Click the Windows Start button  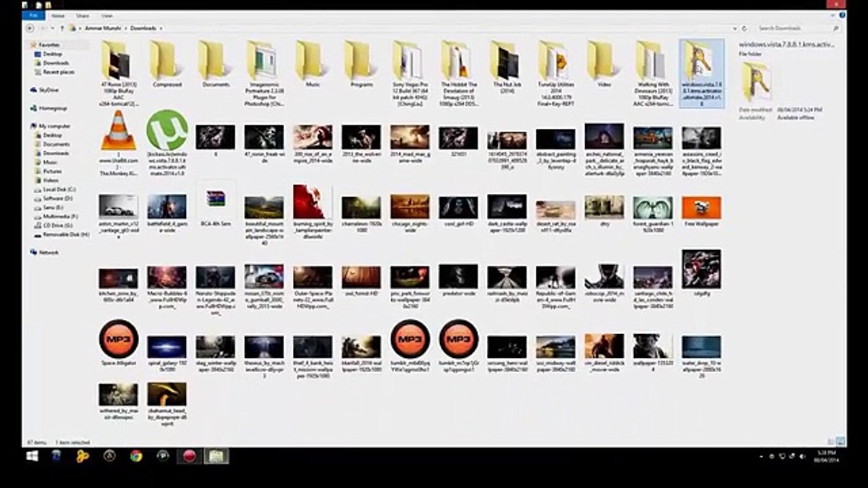coord(32,456)
